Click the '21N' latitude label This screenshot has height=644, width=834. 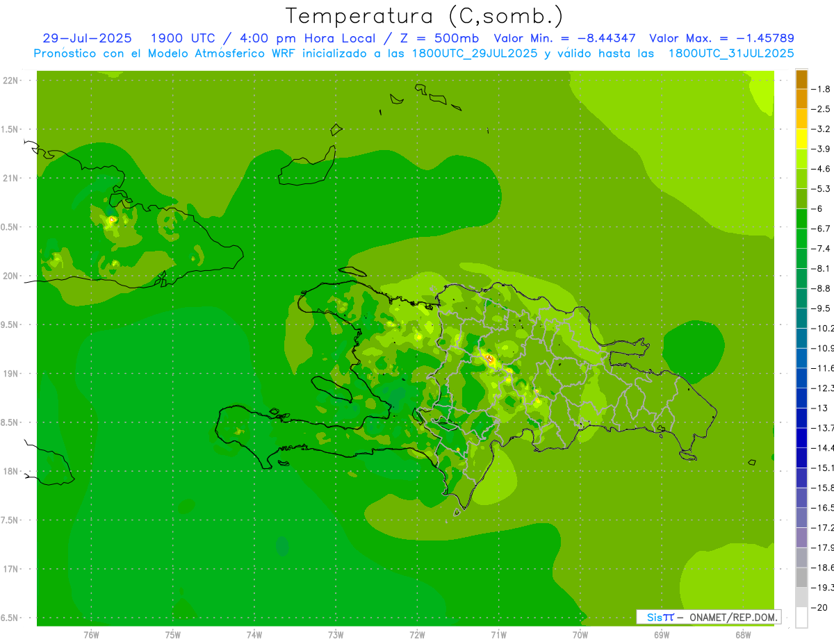11,179
